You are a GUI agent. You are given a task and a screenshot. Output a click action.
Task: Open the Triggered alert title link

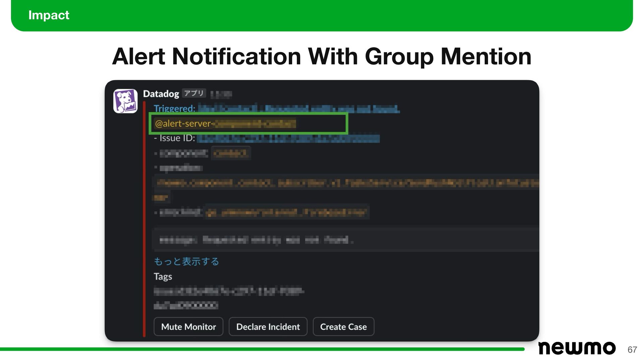tap(298, 109)
